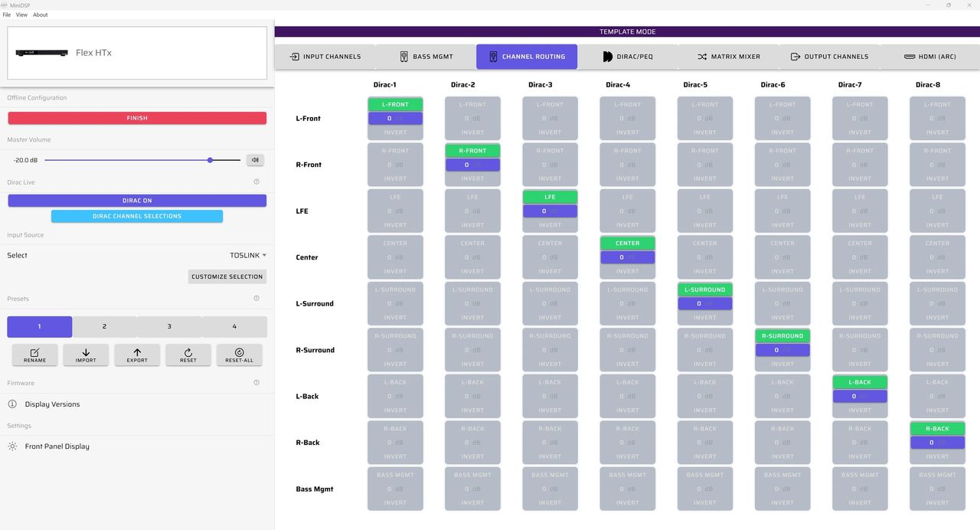Viewport: 980px width, 530px height.
Task: Toggle Invert on L-Front Dirac-1 cell
Action: 395,132
